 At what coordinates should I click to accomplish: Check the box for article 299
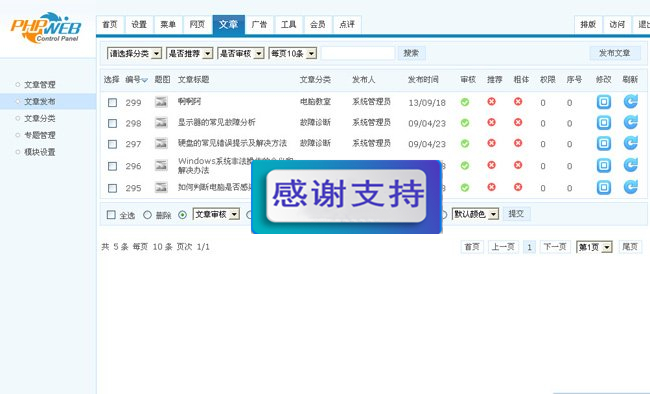(112, 102)
